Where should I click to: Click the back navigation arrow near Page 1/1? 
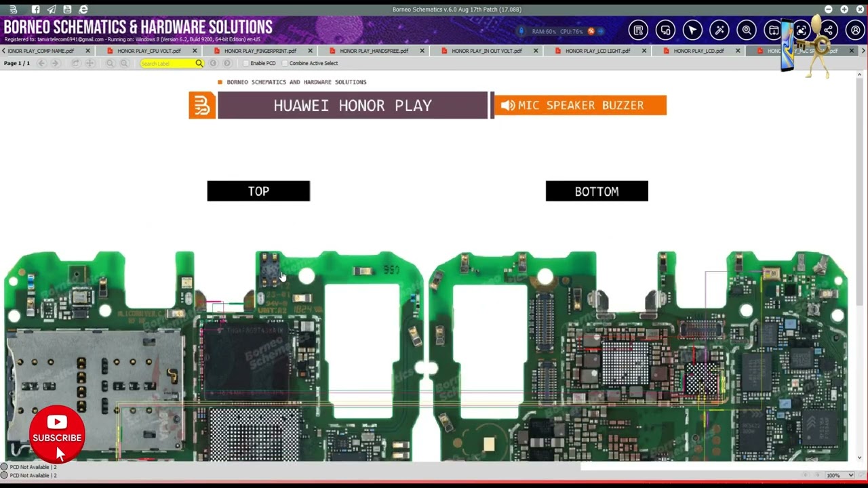point(41,63)
